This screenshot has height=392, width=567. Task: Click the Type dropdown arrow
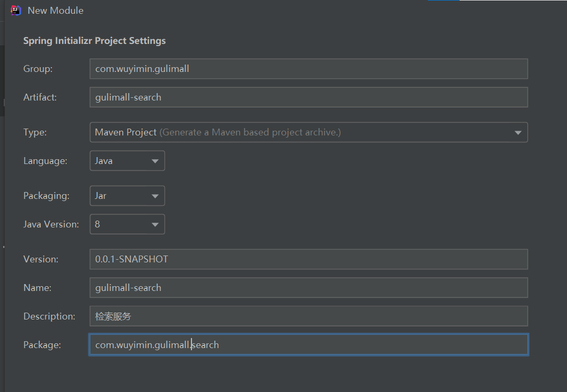[518, 133]
